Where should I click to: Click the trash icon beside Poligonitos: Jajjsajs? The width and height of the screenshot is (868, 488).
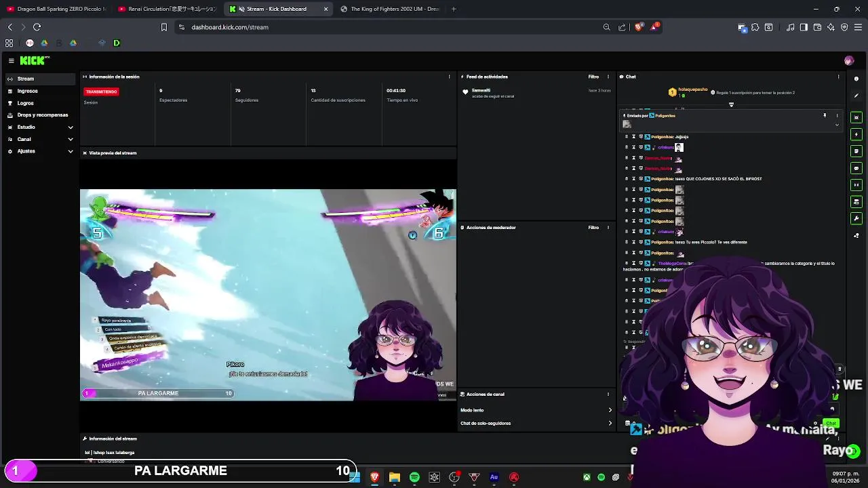[x=627, y=137]
